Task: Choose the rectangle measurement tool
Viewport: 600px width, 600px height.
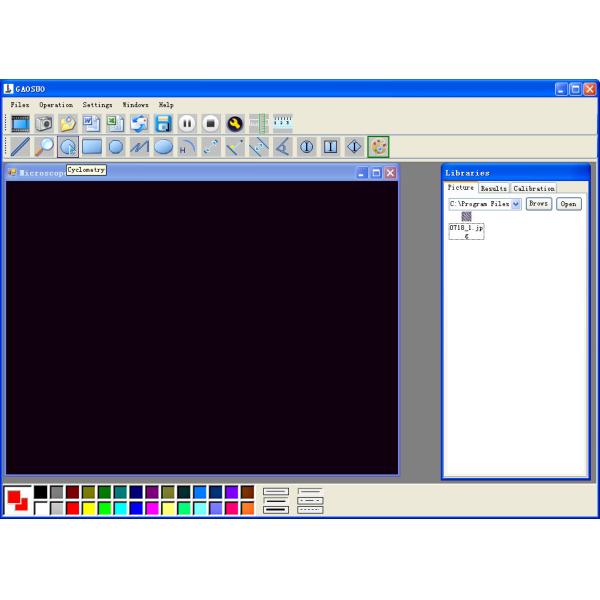Action: coord(92,147)
